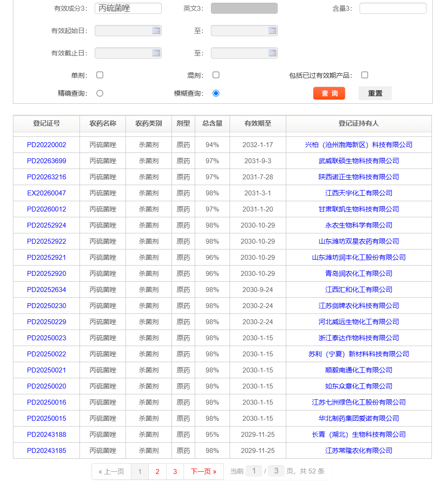Open registration PD20250015
This screenshot has height=482, width=448.
tap(46, 419)
